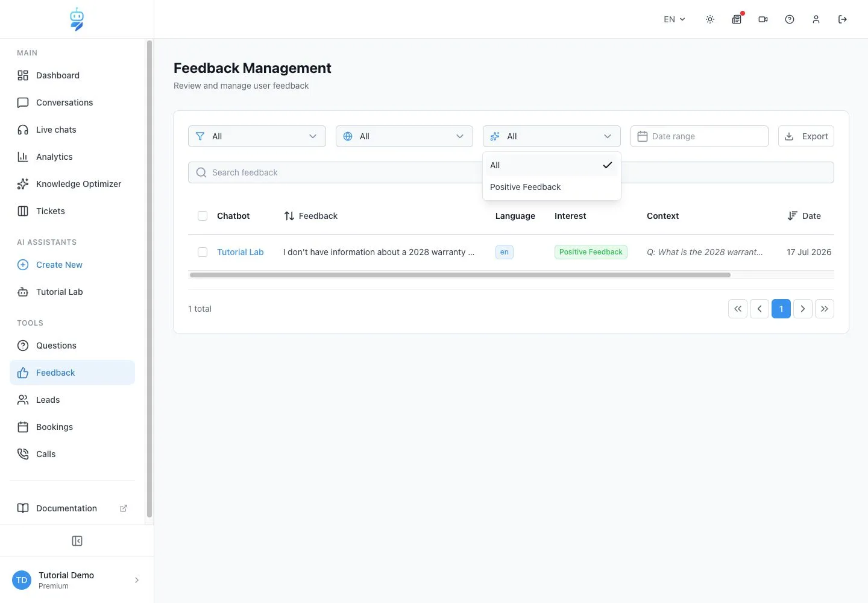Image resolution: width=868 pixels, height=603 pixels.
Task: Open Documentation link
Action: [72, 508]
